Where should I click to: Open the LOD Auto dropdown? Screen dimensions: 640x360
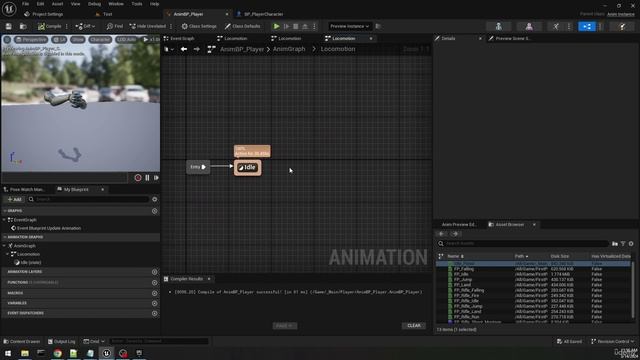(x=126, y=40)
